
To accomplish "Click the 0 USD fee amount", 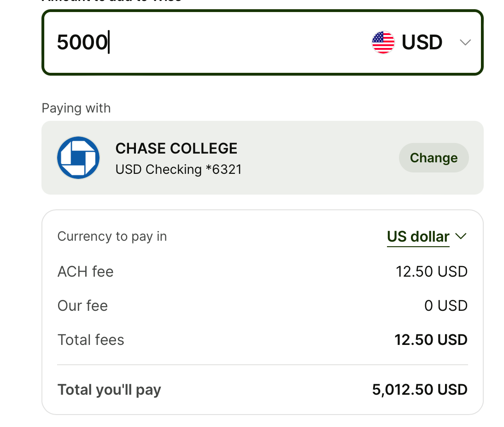I will click(x=445, y=306).
